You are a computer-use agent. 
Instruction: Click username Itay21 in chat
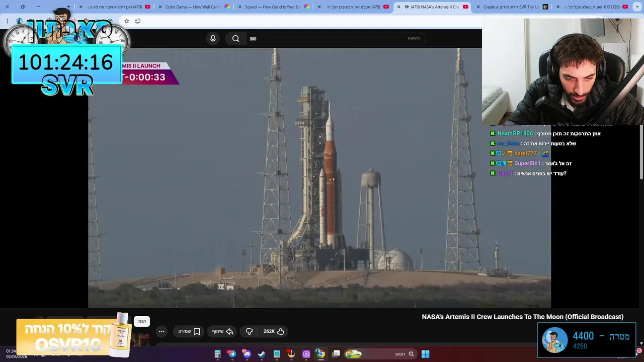click(x=505, y=173)
